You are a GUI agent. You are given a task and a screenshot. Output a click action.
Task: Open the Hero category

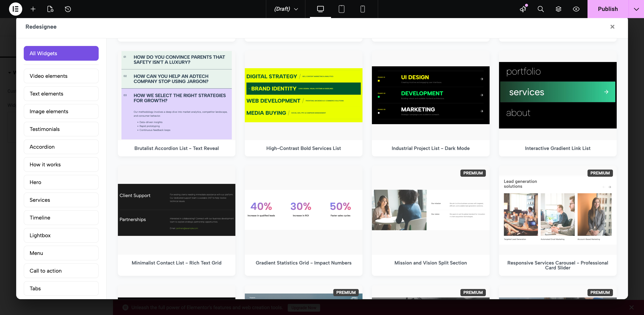click(61, 182)
